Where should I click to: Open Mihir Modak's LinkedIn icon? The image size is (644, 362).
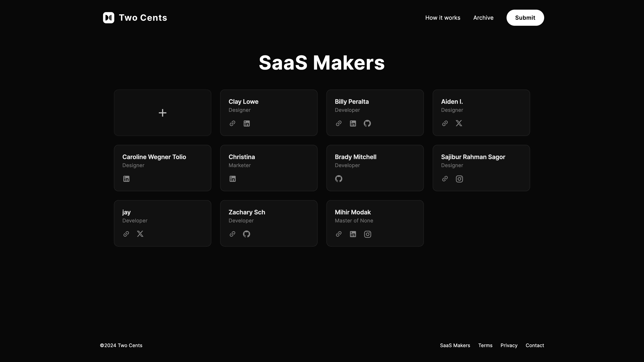[353, 234]
